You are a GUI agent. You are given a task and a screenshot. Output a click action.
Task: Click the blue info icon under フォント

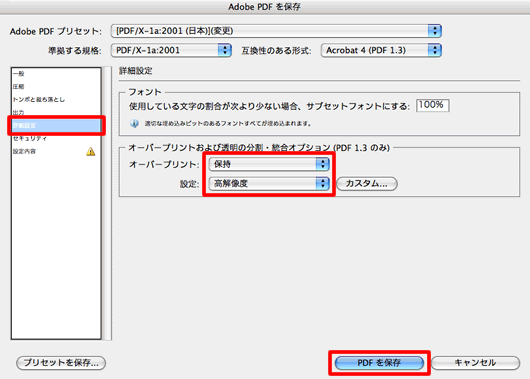pos(134,123)
